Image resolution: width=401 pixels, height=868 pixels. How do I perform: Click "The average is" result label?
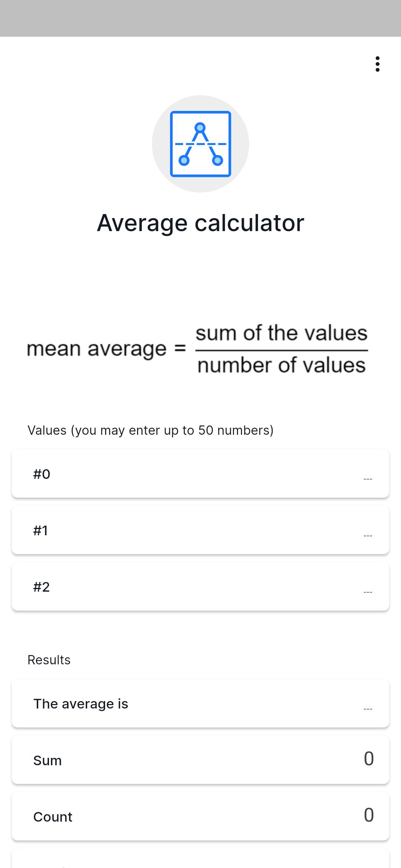[x=81, y=704]
